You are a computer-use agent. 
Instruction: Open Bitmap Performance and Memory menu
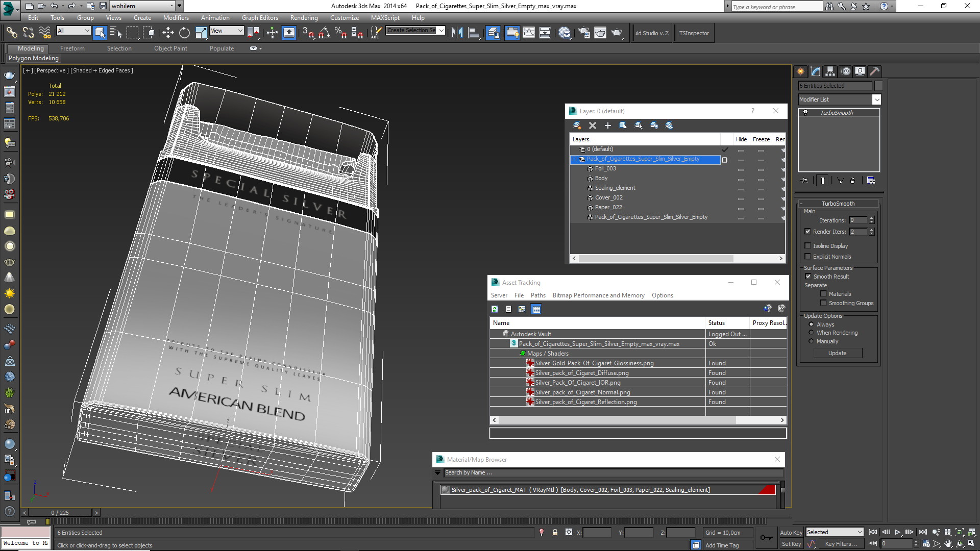598,295
